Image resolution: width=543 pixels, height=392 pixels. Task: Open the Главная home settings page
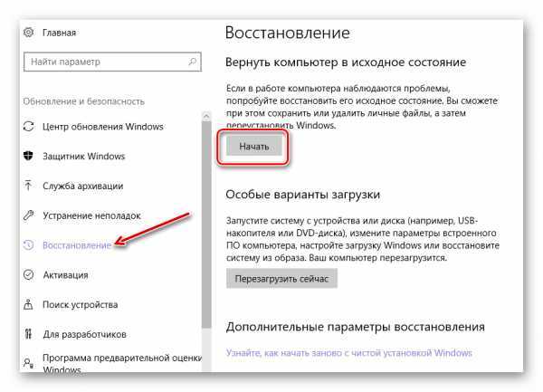(x=59, y=33)
